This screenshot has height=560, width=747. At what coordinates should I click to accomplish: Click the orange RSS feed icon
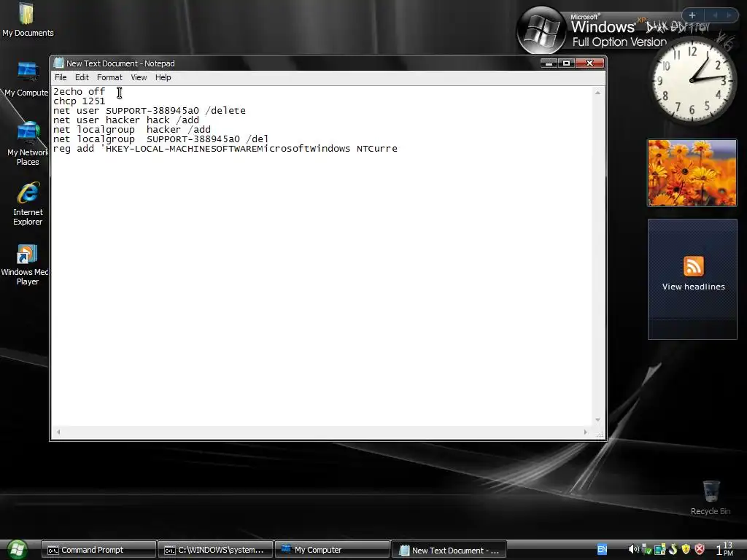pos(693,265)
